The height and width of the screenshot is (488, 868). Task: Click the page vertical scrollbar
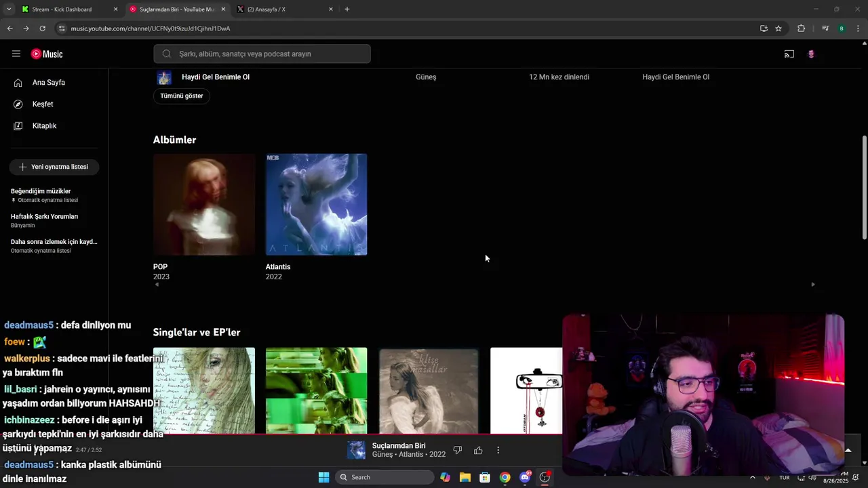point(864,187)
